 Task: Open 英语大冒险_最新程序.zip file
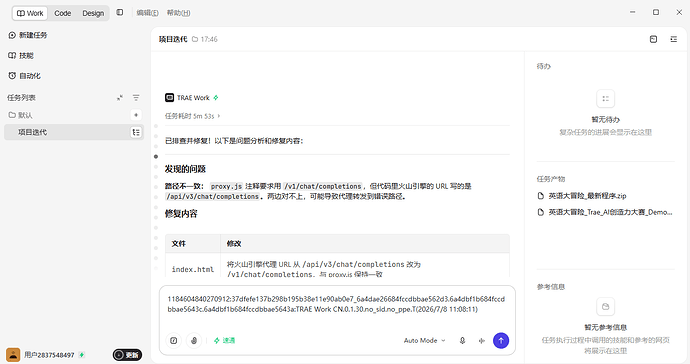tap(583, 196)
